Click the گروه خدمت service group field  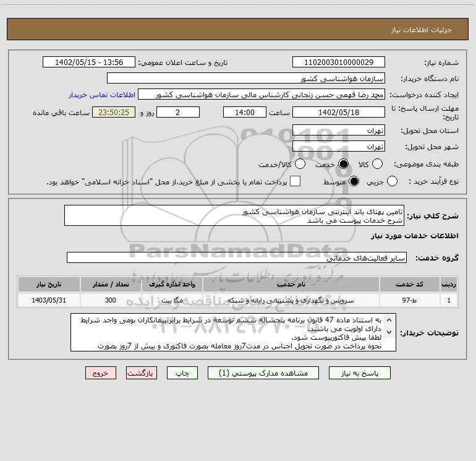[237, 257]
